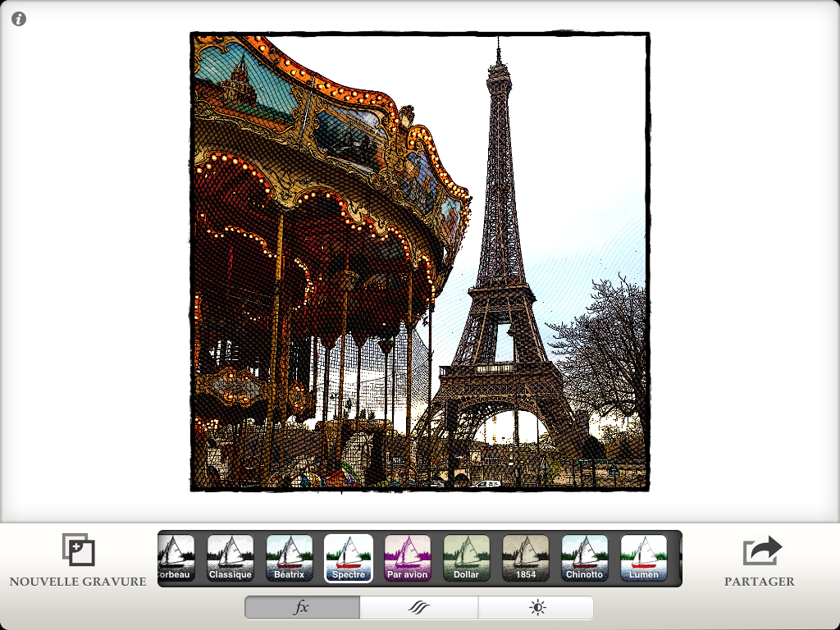Apply the Corbeau filter
This screenshot has width=840, height=630.
(x=176, y=558)
